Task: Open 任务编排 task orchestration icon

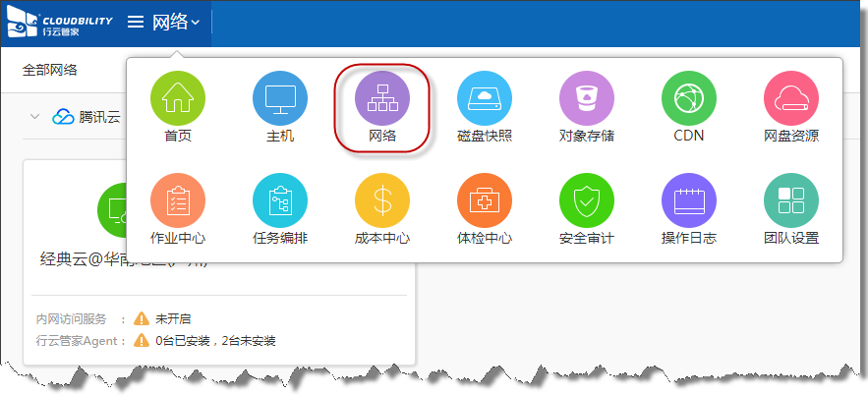Action: coord(280,201)
